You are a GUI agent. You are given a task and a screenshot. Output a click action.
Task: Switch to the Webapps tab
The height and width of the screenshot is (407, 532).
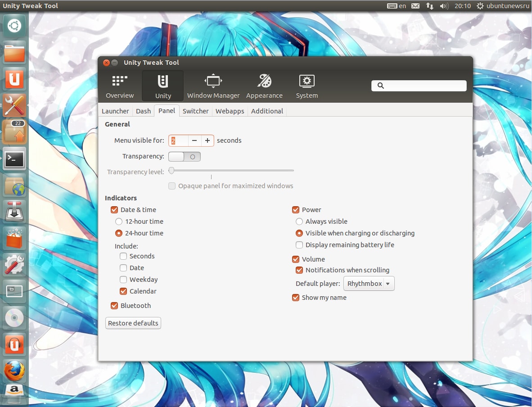230,111
